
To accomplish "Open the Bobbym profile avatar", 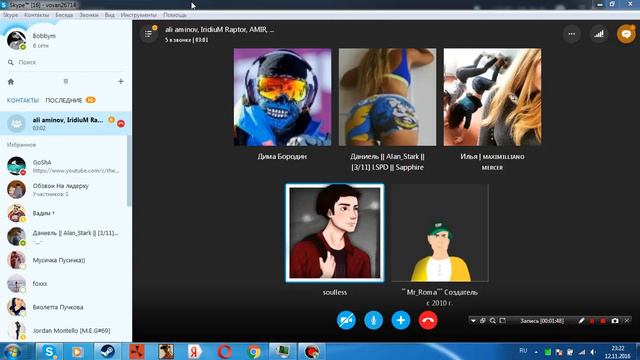I will pyautogui.click(x=16, y=40).
